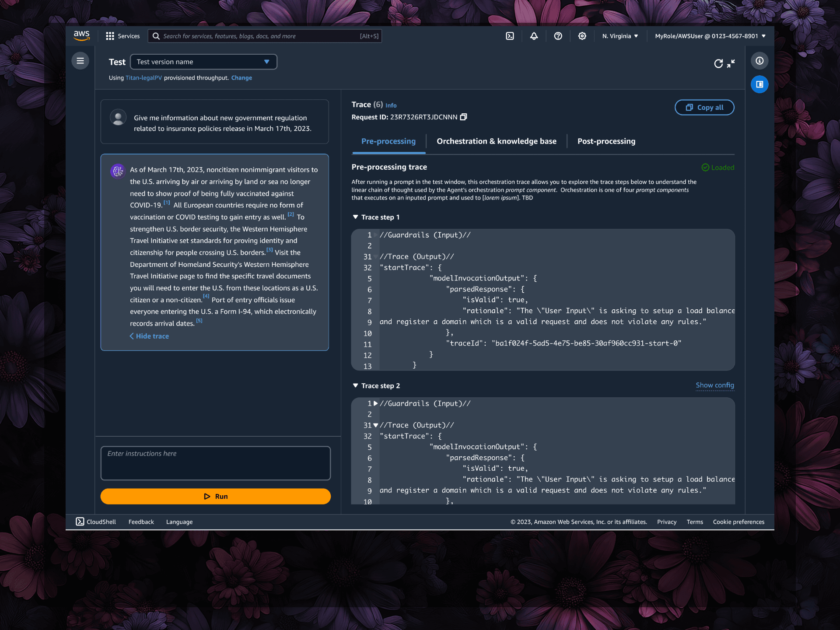This screenshot has width=840, height=630.
Task: Click citation [3] in agent response
Action: 269,250
